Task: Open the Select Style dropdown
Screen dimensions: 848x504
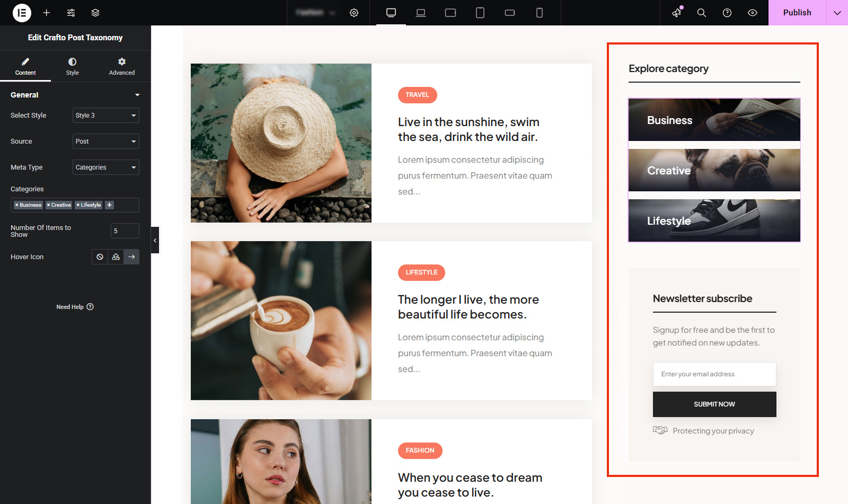Action: click(x=105, y=115)
